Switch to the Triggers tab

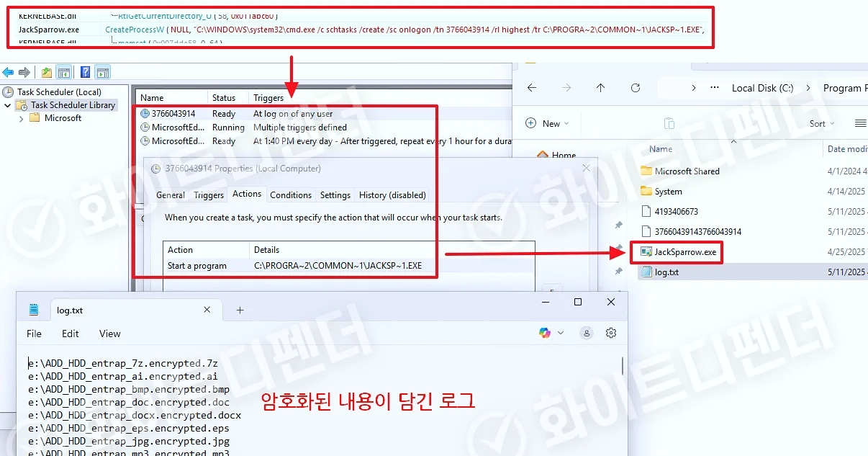(209, 195)
